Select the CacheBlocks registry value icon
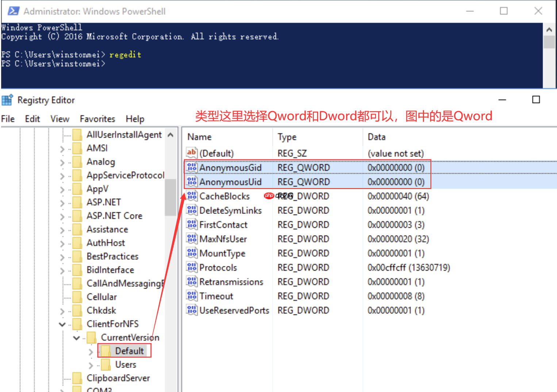The width and height of the screenshot is (557, 392). pyautogui.click(x=192, y=196)
